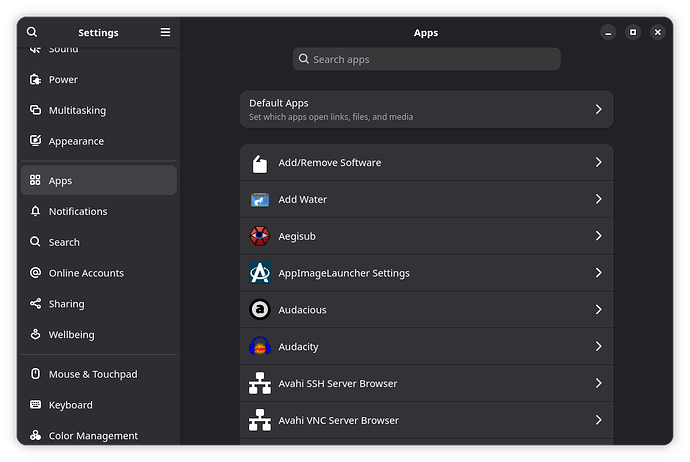Click the Online Accounts at-sign icon
This screenshot has width=690, height=462.
tap(35, 272)
